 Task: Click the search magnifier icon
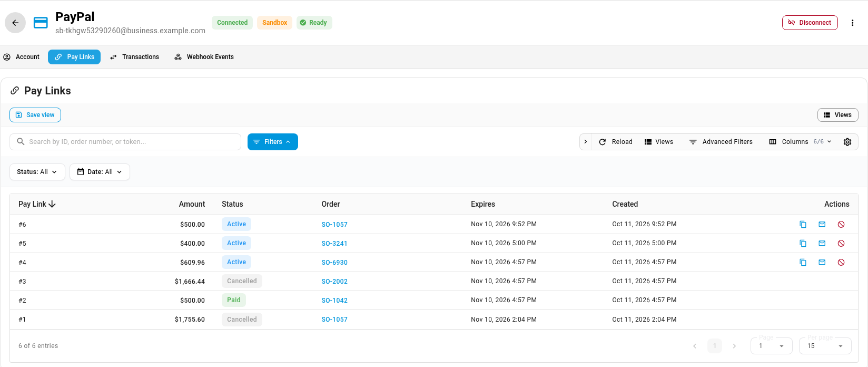[21, 141]
